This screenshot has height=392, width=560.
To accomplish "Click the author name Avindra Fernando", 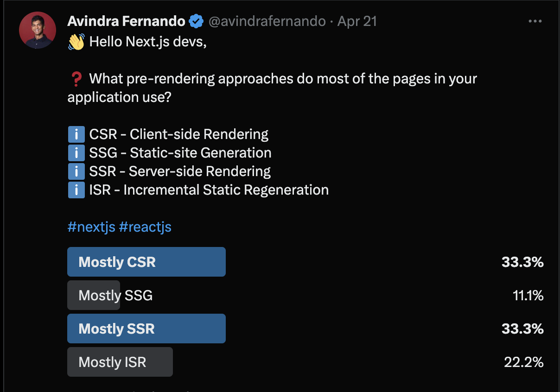I will click(x=126, y=21).
